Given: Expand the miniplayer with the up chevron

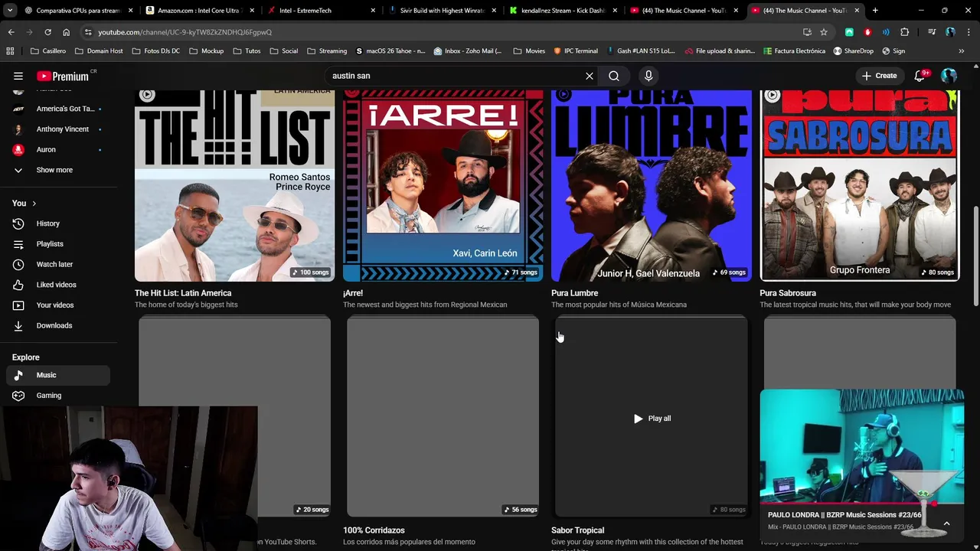Looking at the screenshot, I should click(x=946, y=524).
